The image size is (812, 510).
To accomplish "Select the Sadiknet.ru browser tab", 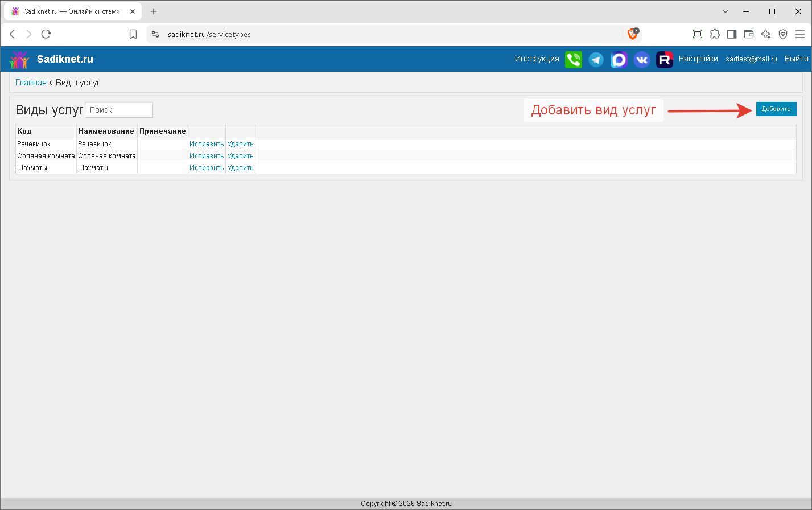I will tap(73, 11).
